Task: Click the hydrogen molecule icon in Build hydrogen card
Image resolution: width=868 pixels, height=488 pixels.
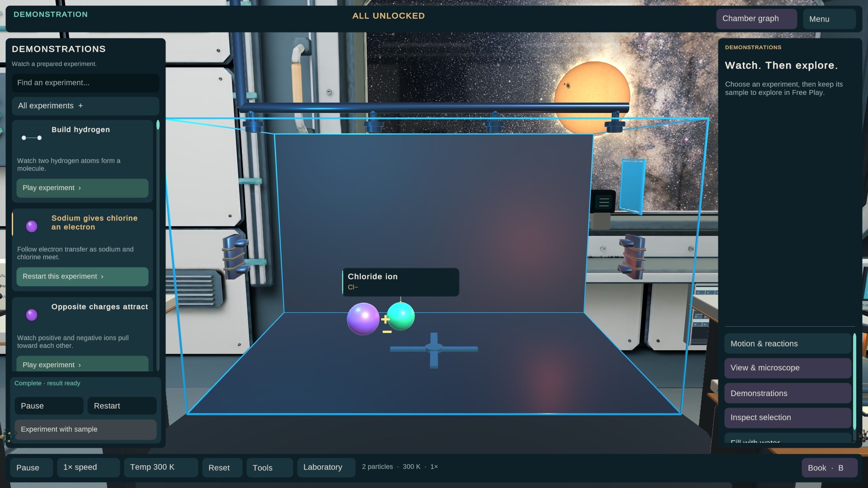Action: (x=32, y=138)
